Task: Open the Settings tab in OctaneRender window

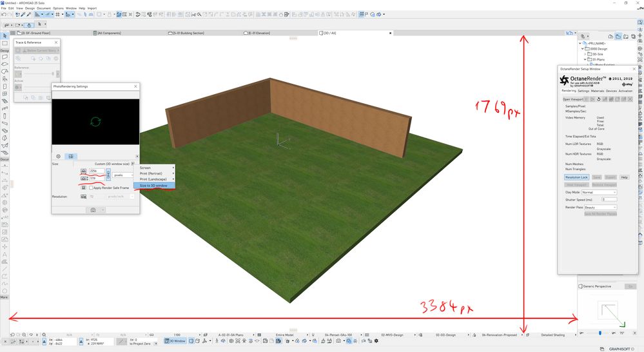Action: pyautogui.click(x=583, y=91)
